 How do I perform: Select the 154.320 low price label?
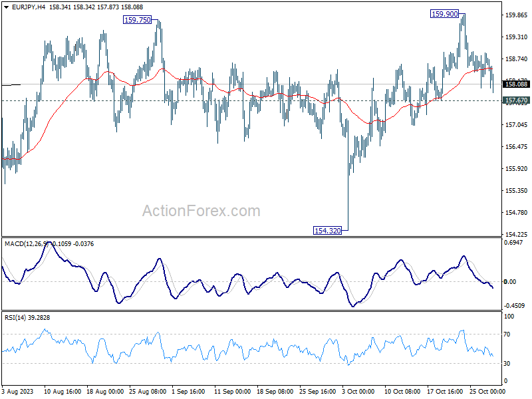coord(327,231)
